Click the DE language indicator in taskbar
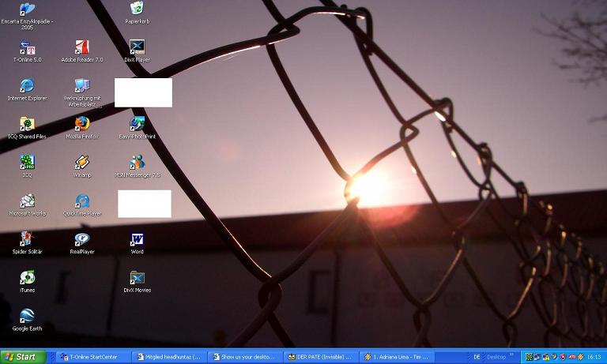 tap(477, 357)
